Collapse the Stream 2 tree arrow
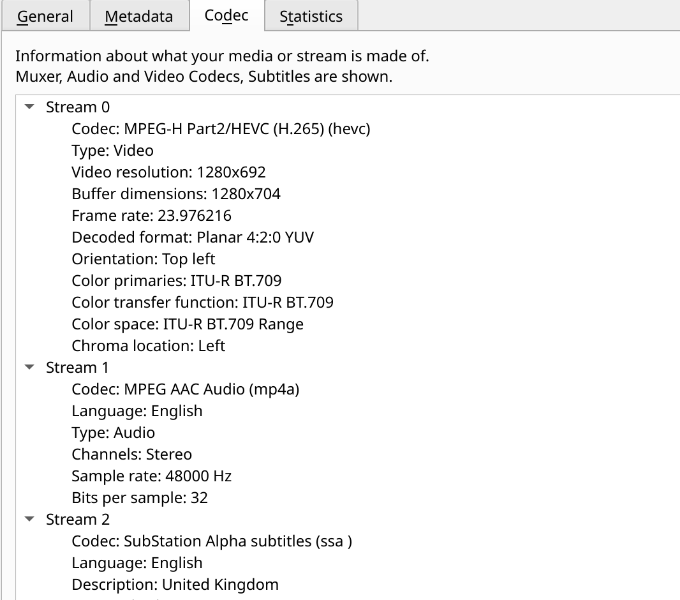This screenshot has height=600, width=680. point(29,519)
